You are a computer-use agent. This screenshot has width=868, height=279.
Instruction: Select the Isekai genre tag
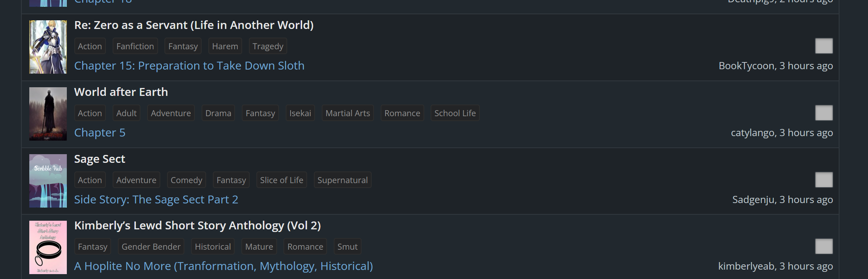tap(300, 113)
